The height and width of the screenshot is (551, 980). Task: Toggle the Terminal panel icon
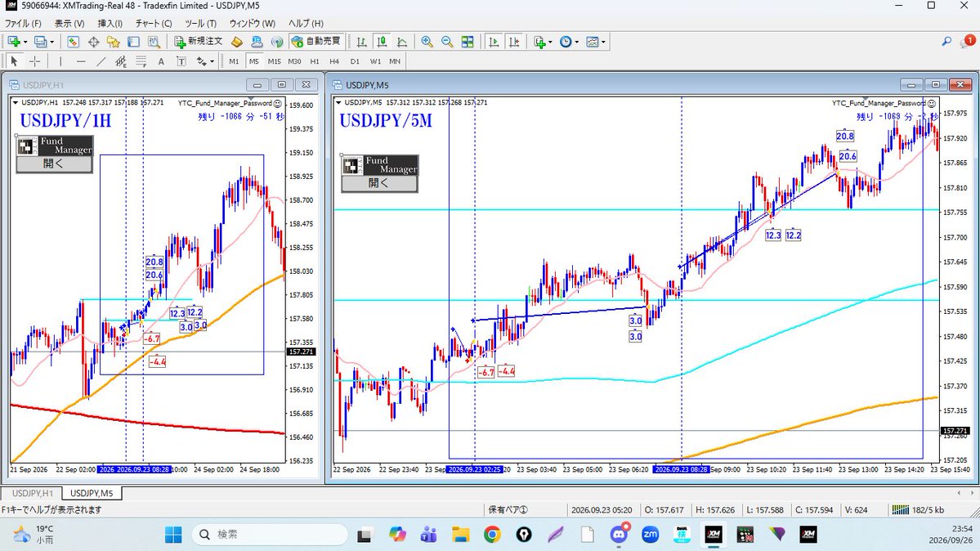(x=133, y=42)
